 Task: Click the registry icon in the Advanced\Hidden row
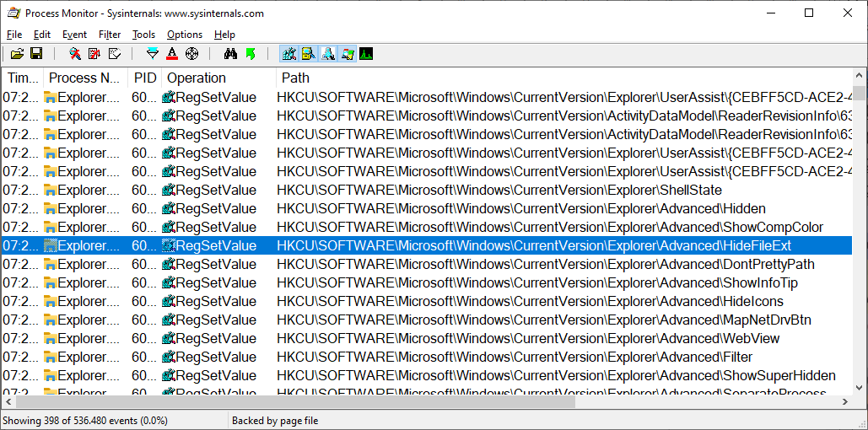(169, 209)
